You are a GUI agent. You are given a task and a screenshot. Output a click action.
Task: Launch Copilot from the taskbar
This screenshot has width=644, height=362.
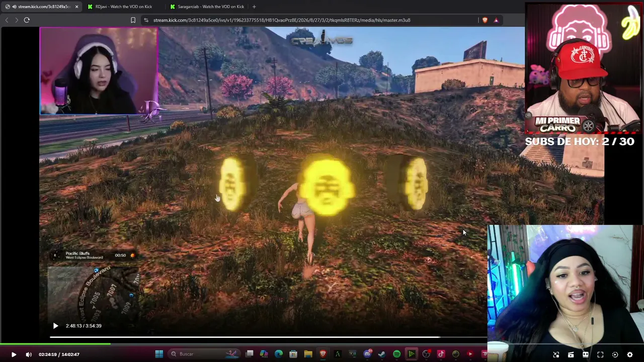(264, 354)
